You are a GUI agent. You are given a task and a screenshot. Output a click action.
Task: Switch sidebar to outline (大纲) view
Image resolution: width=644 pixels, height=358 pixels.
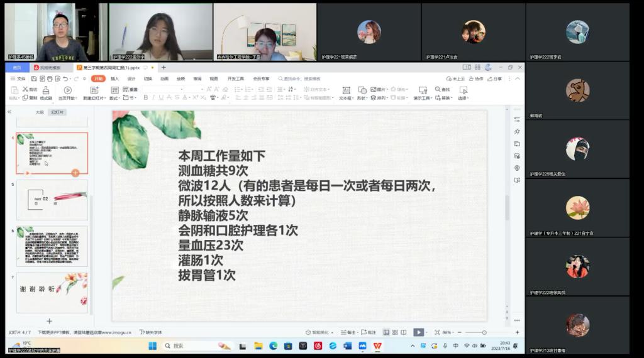(x=39, y=112)
